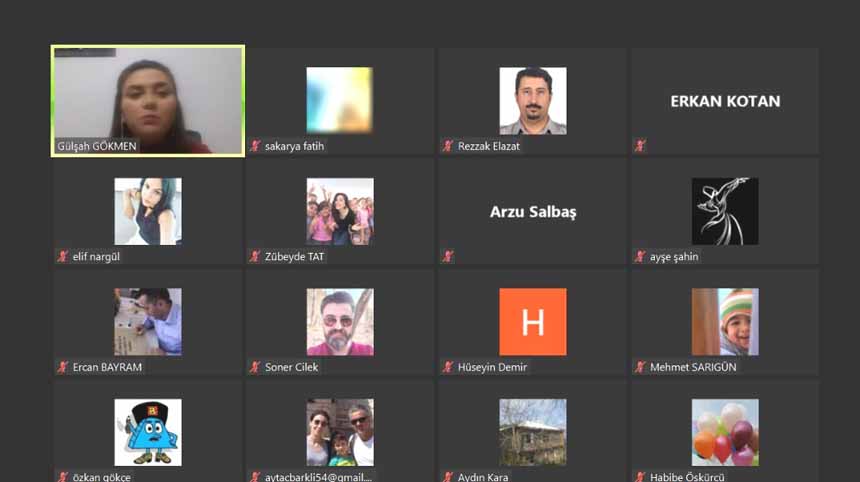Click muted mic icon on Arzu Salbaş tile
This screenshot has width=860, height=482.
pos(448,256)
